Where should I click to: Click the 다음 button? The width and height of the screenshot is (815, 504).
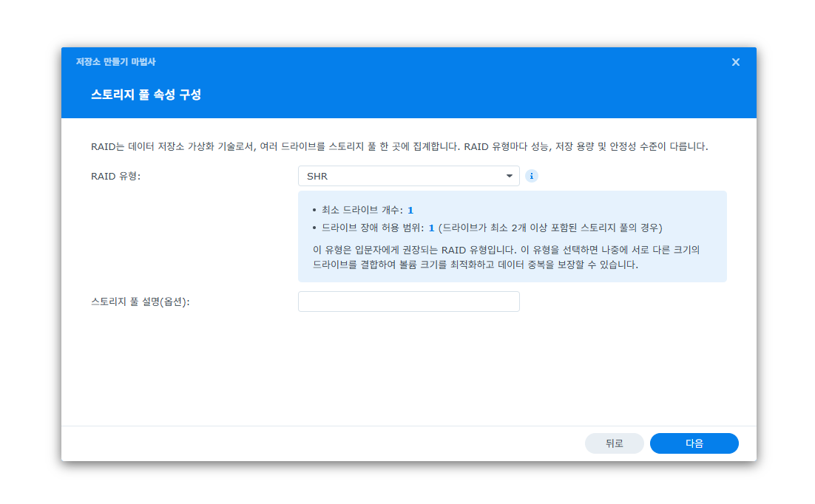[694, 443]
